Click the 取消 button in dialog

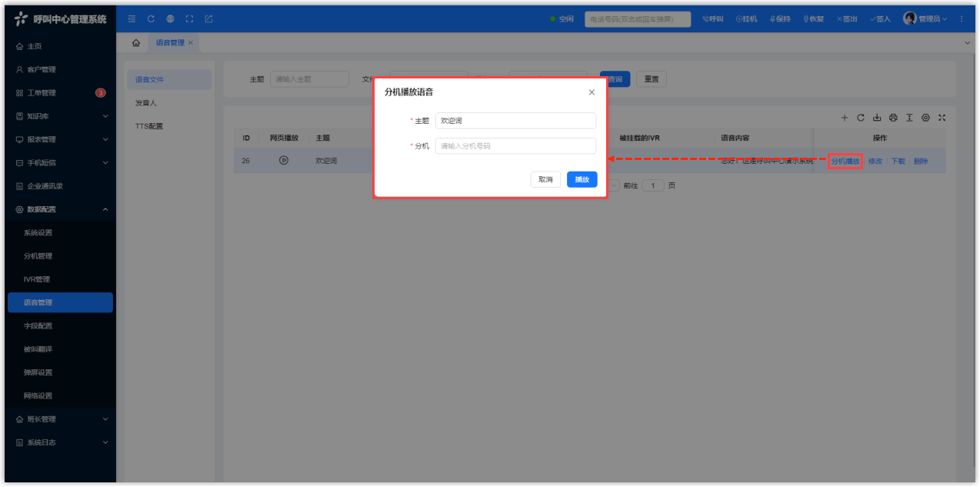tap(545, 179)
